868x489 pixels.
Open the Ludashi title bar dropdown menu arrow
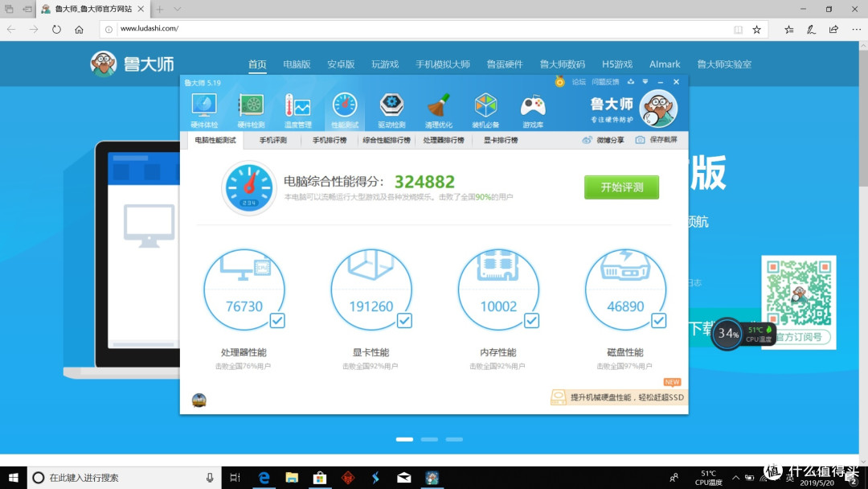click(645, 81)
